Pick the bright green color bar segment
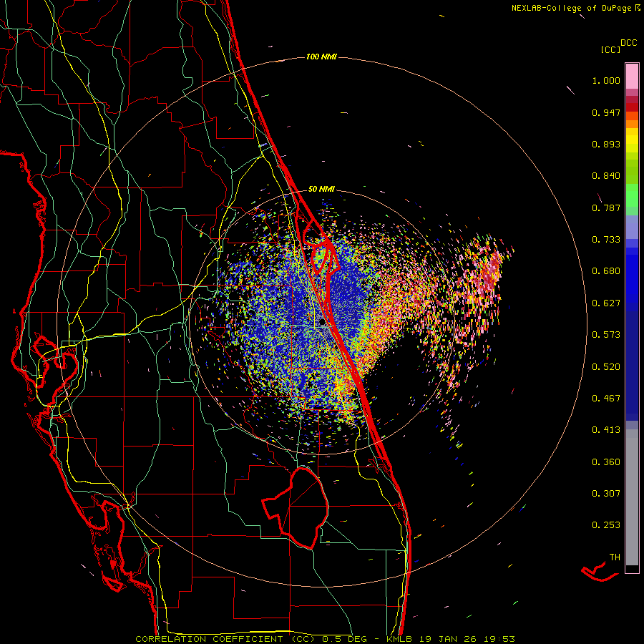The height and width of the screenshot is (644, 644). [632, 195]
